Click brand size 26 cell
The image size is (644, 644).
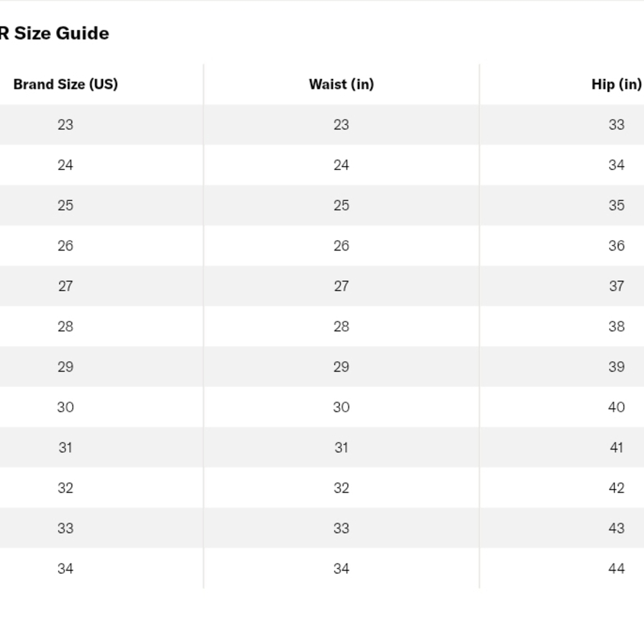[66, 245]
